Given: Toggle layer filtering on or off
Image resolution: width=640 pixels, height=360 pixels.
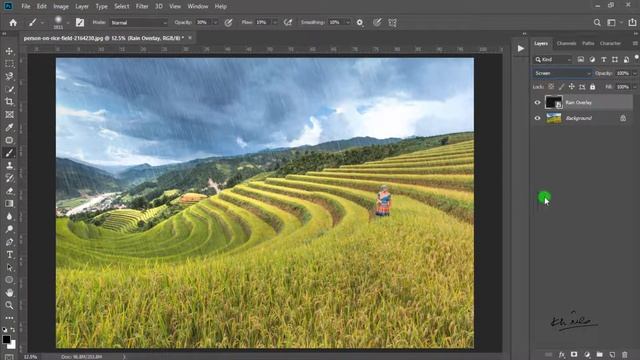Looking at the screenshot, I should tap(636, 58).
